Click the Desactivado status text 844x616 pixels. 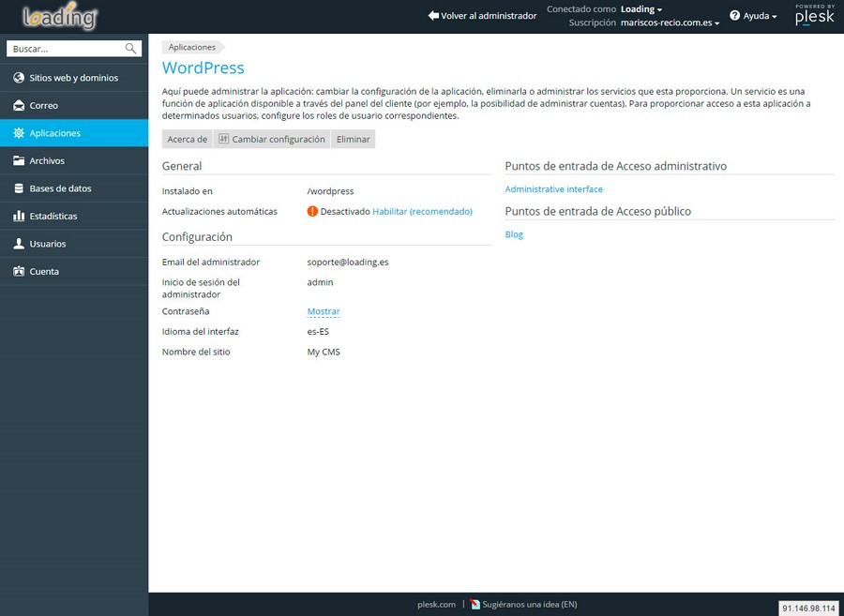[x=345, y=212]
